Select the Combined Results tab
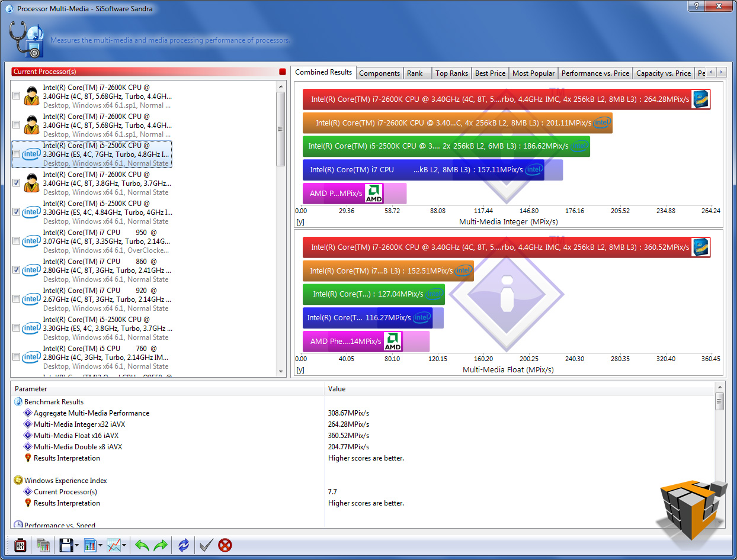 [x=323, y=72]
